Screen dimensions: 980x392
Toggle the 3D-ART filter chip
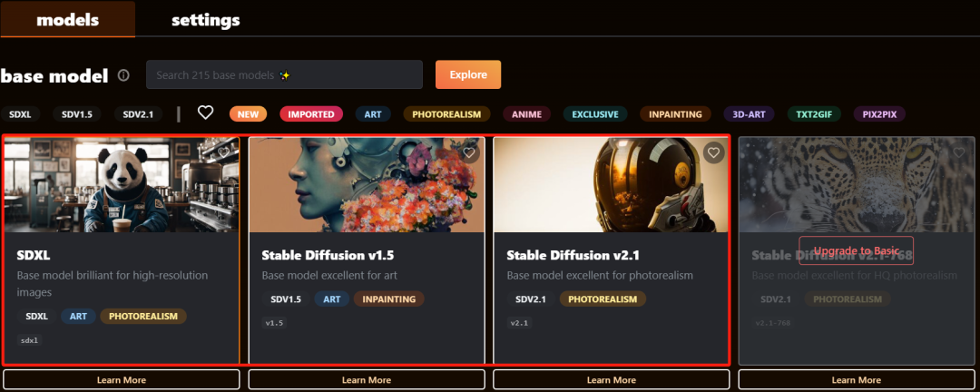749,114
